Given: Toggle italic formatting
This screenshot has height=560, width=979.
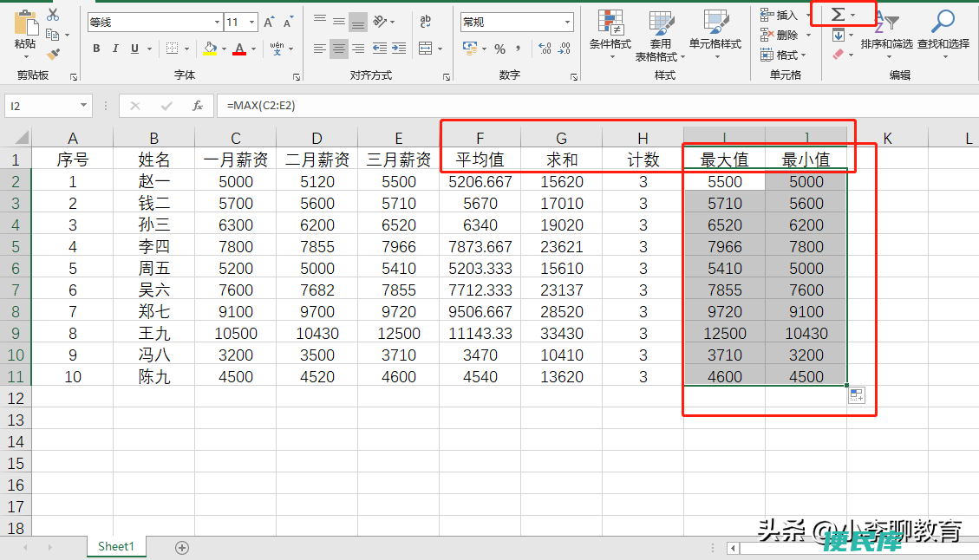Looking at the screenshot, I should pos(115,48).
